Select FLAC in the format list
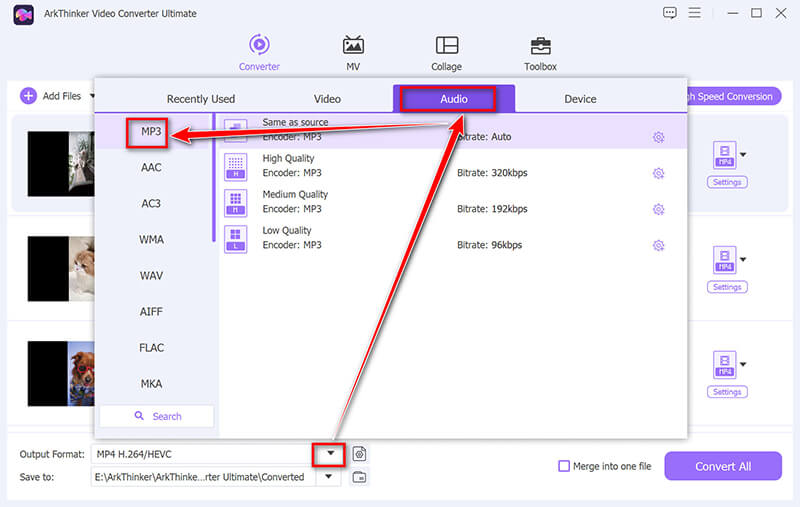Screen dimensions: 800x507 click(x=151, y=348)
